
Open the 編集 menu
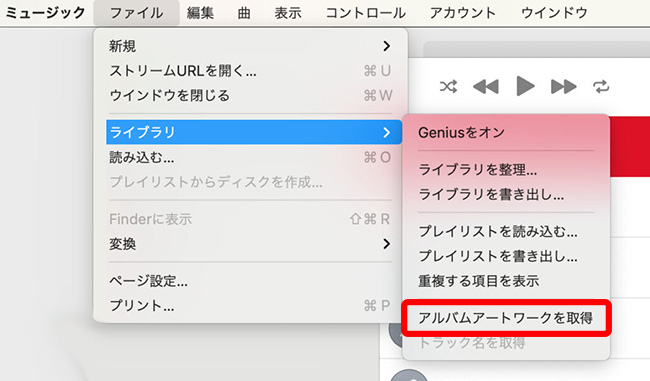[200, 13]
